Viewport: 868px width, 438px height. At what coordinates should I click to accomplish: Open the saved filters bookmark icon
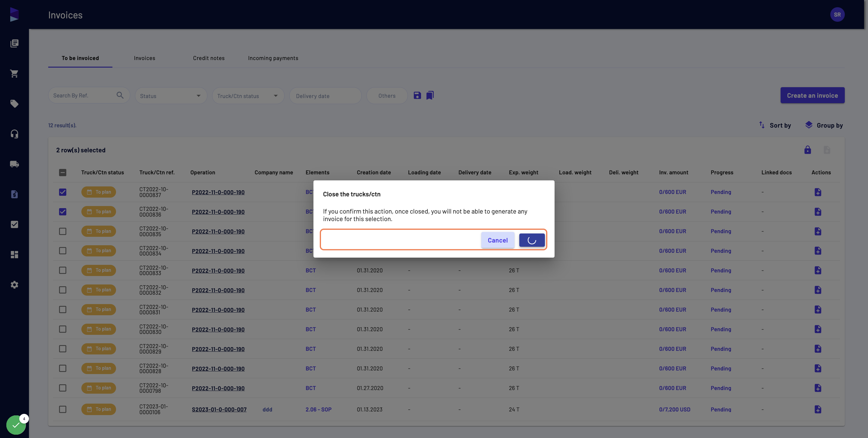tap(430, 95)
